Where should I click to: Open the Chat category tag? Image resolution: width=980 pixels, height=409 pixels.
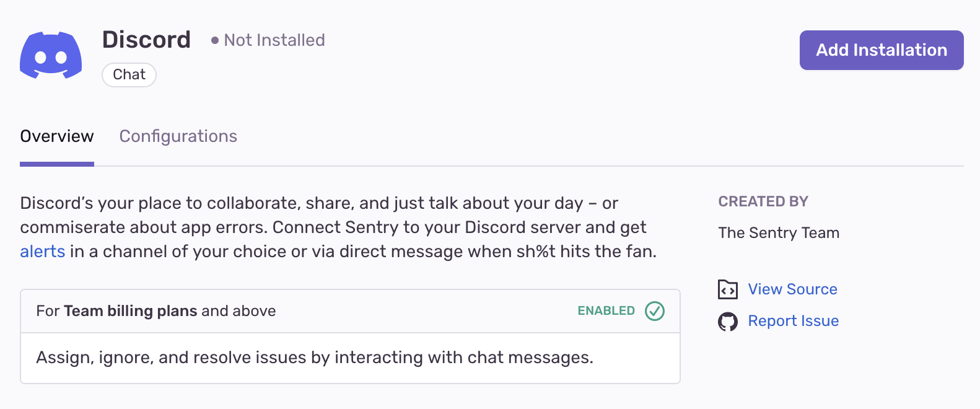pos(129,74)
